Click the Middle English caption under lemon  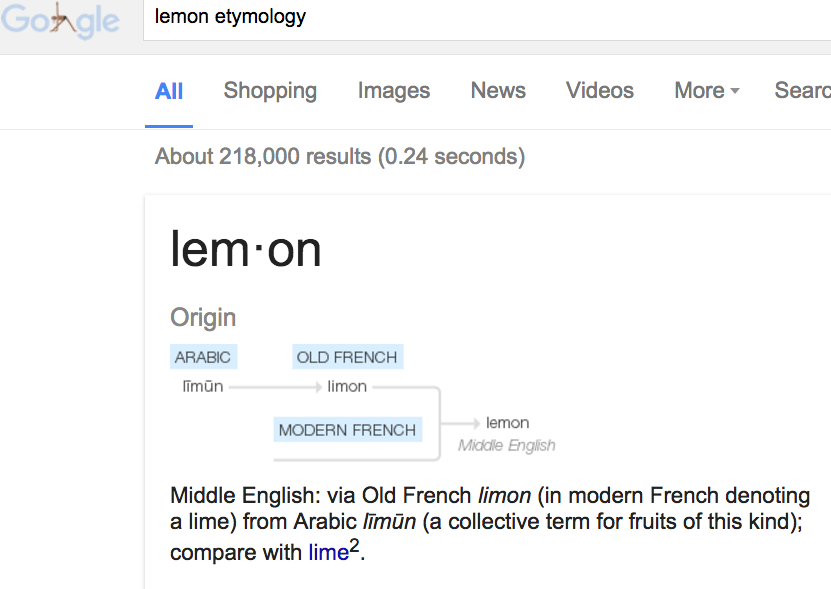click(506, 446)
